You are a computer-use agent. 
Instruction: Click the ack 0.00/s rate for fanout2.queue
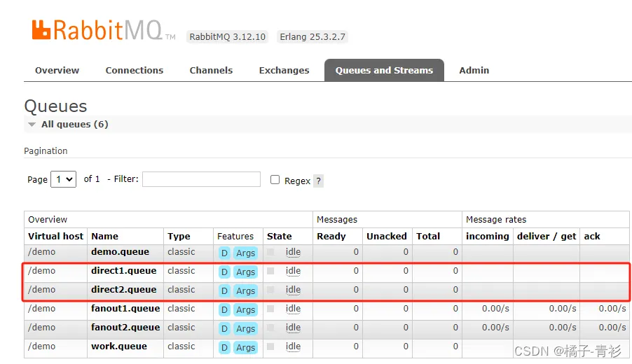click(x=612, y=328)
